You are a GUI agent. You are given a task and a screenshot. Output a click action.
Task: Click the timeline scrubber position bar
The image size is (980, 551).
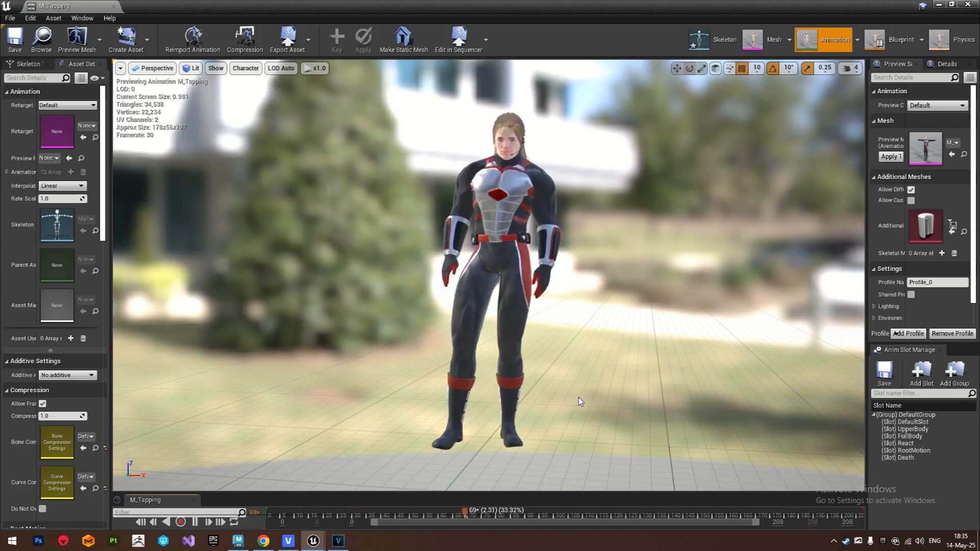(464, 515)
